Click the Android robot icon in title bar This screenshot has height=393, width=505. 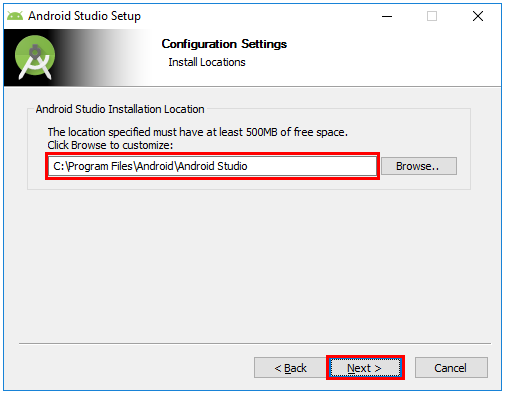click(15, 16)
